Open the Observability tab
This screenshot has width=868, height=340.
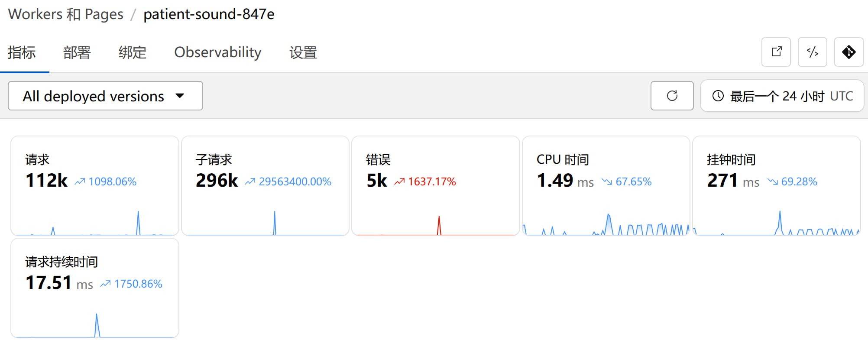click(x=217, y=52)
